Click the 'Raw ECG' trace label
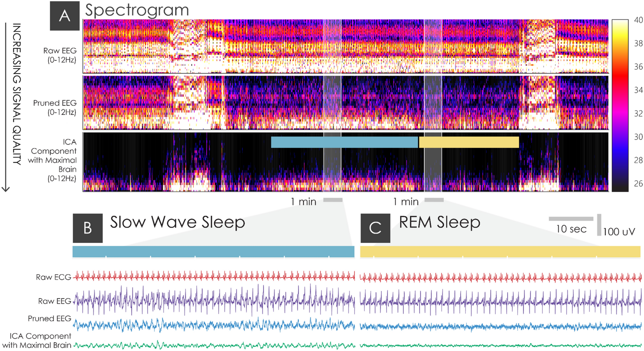 [x=53, y=277]
